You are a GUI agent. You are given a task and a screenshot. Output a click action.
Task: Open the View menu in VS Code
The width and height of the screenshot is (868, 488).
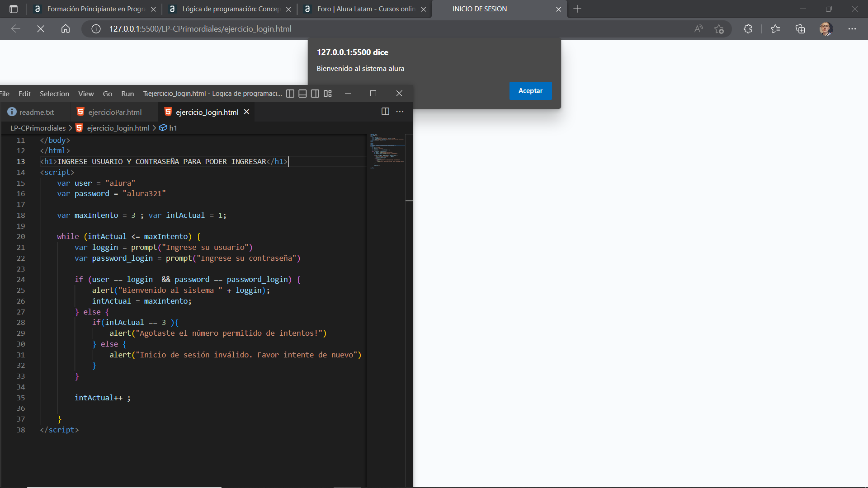(x=86, y=94)
